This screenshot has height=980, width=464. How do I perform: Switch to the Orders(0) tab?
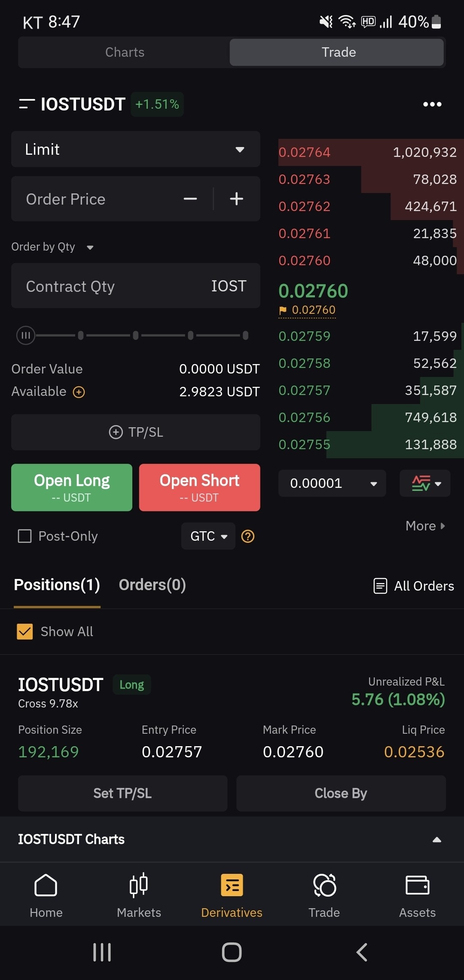[x=152, y=585]
